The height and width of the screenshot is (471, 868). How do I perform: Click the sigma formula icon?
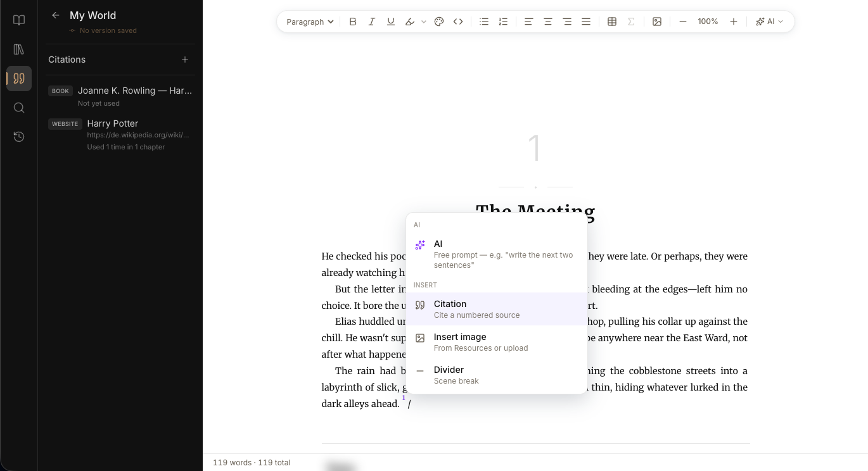631,22
